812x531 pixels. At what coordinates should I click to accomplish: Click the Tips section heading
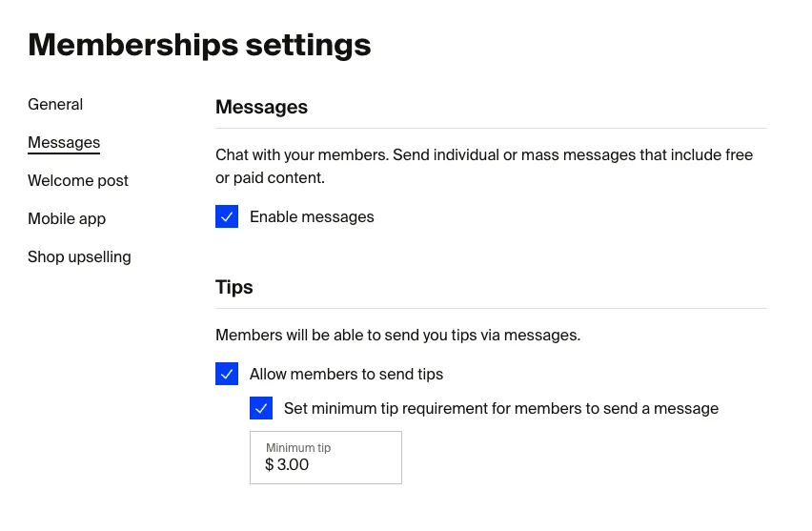click(x=234, y=288)
